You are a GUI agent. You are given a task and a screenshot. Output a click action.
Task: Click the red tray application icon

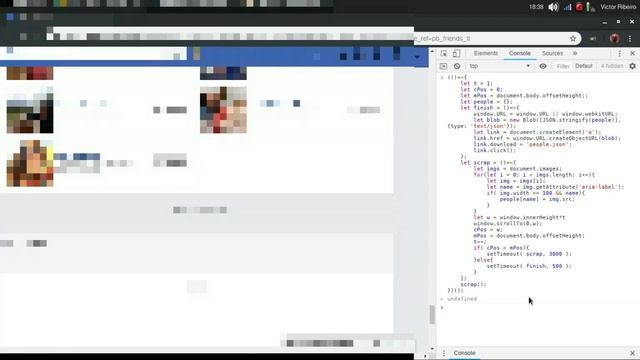(579, 7)
